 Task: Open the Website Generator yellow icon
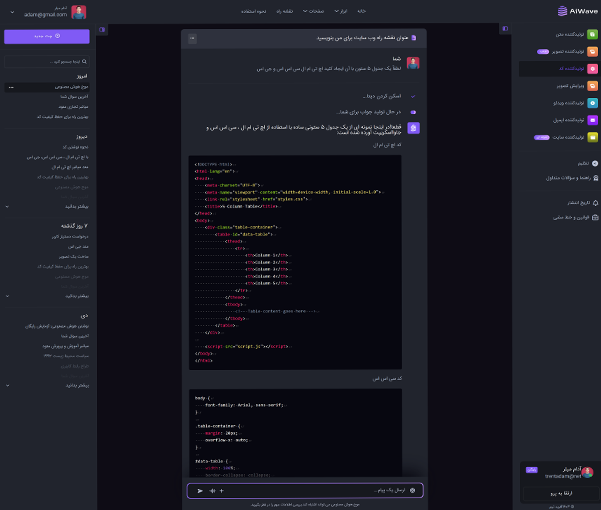click(x=592, y=137)
